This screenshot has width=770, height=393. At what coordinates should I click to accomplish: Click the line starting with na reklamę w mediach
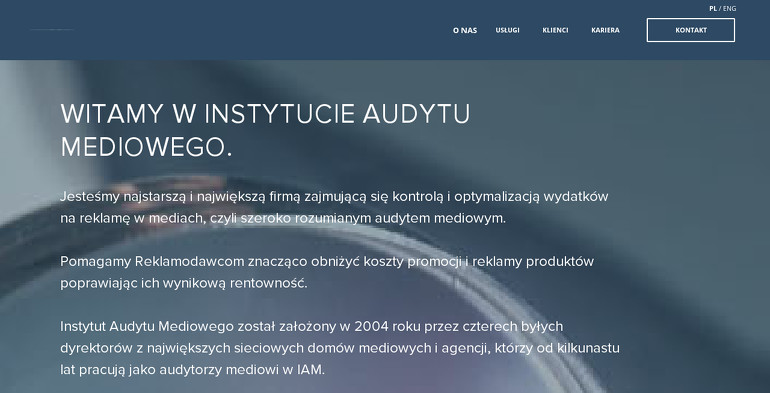(283, 219)
